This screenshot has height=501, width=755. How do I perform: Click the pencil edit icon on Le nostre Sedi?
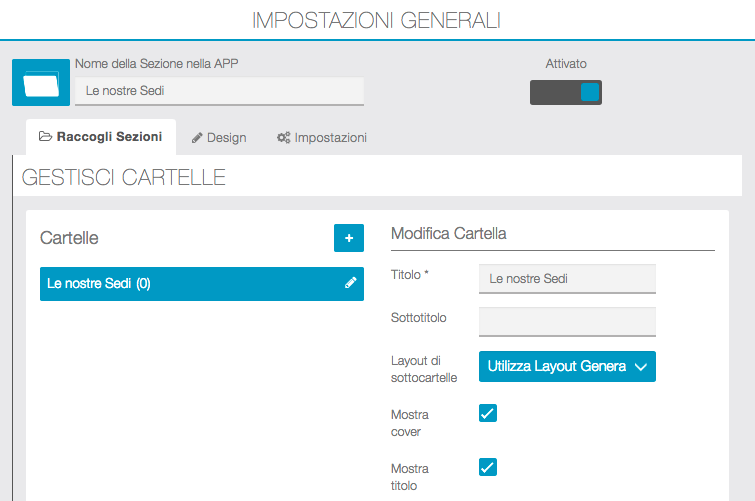coord(350,283)
